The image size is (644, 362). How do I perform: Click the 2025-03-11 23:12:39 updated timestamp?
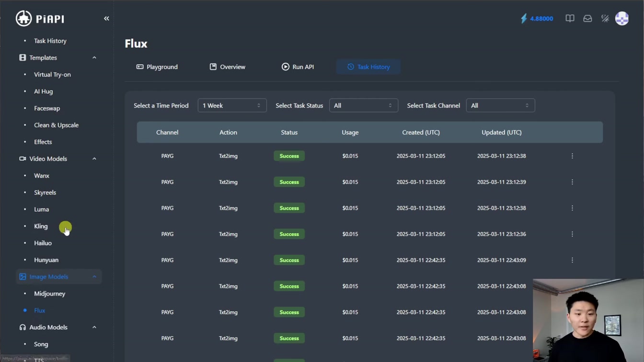click(x=501, y=182)
